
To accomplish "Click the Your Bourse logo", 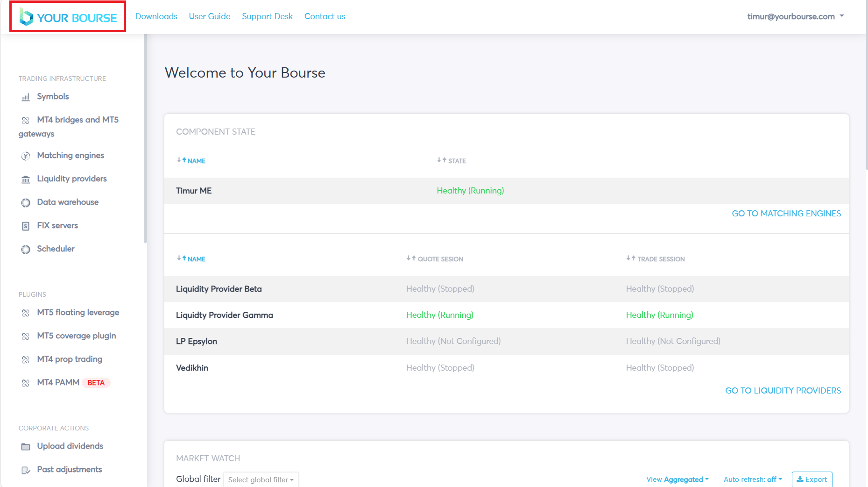I will click(x=68, y=17).
